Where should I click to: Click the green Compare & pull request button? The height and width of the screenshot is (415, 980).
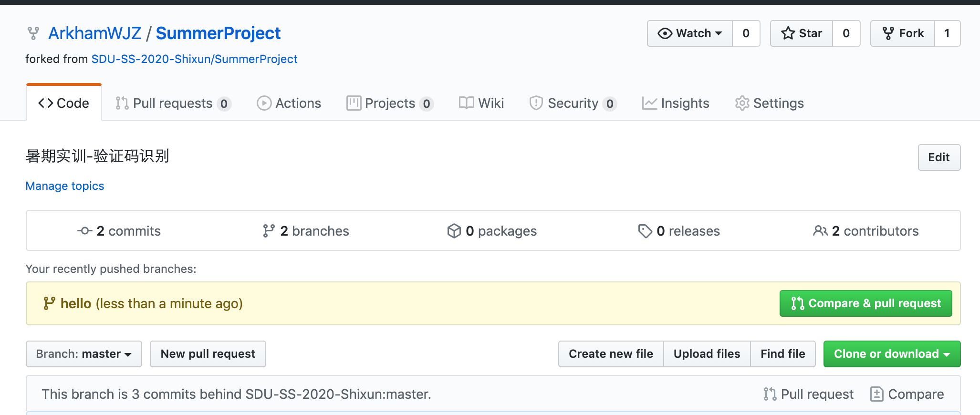(x=865, y=303)
